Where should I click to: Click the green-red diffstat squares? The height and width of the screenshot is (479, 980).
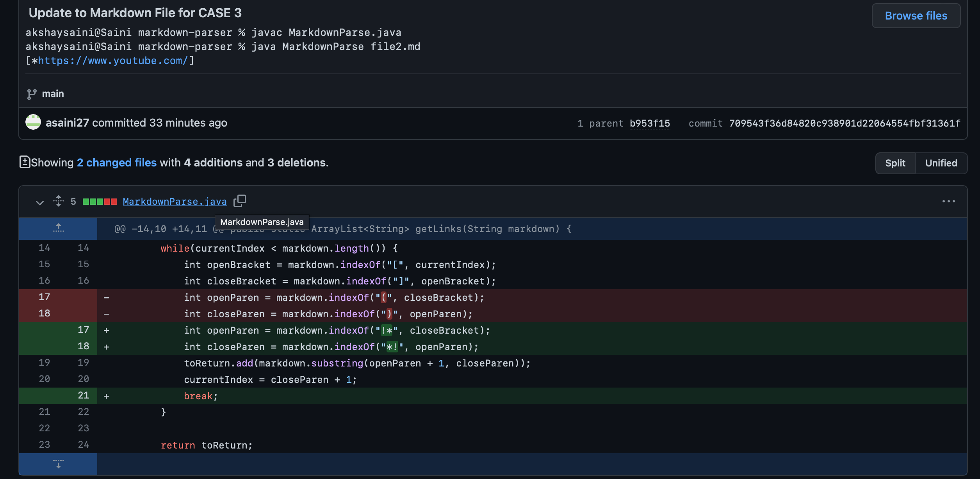click(x=100, y=202)
